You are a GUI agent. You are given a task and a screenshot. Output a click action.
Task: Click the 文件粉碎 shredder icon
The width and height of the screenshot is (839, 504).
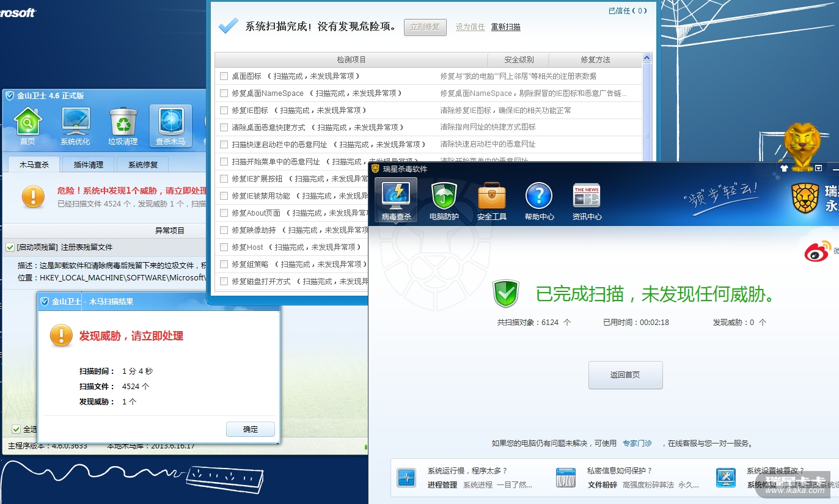[566, 478]
